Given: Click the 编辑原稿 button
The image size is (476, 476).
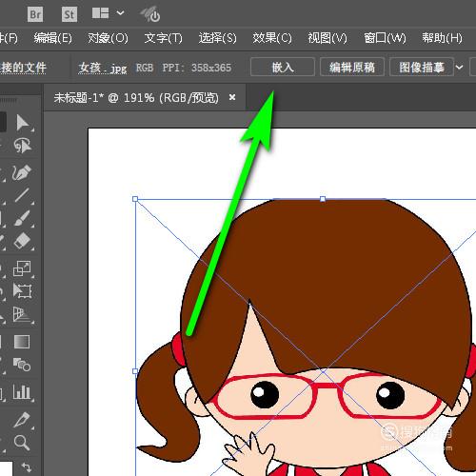Looking at the screenshot, I should pyautogui.click(x=352, y=67).
